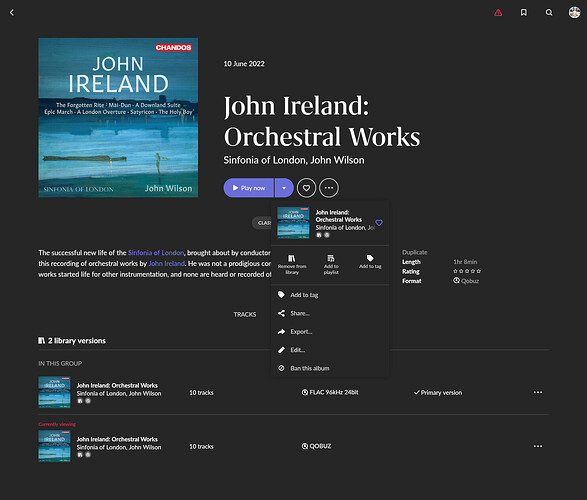Click the QOBUZ format text in versions

[x=316, y=446]
